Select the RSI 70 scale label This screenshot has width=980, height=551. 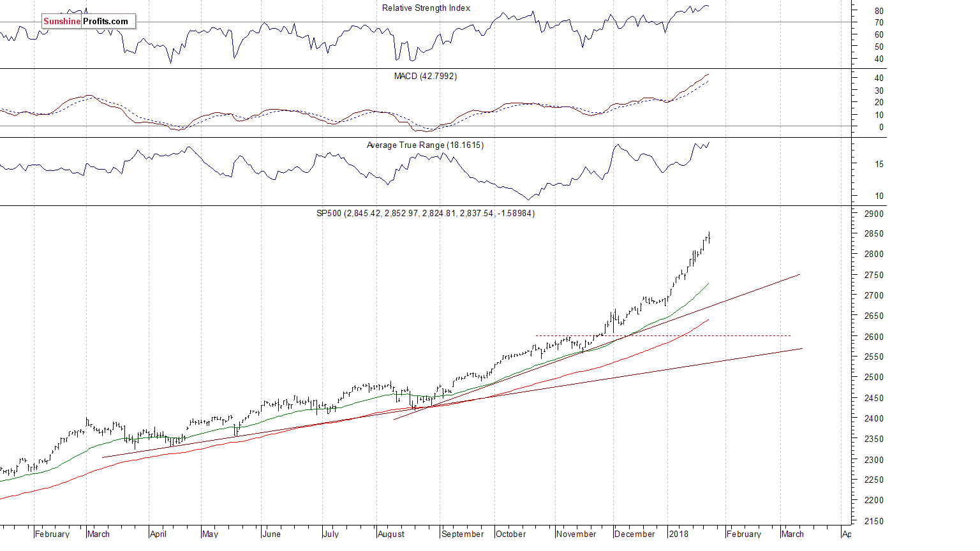(879, 23)
